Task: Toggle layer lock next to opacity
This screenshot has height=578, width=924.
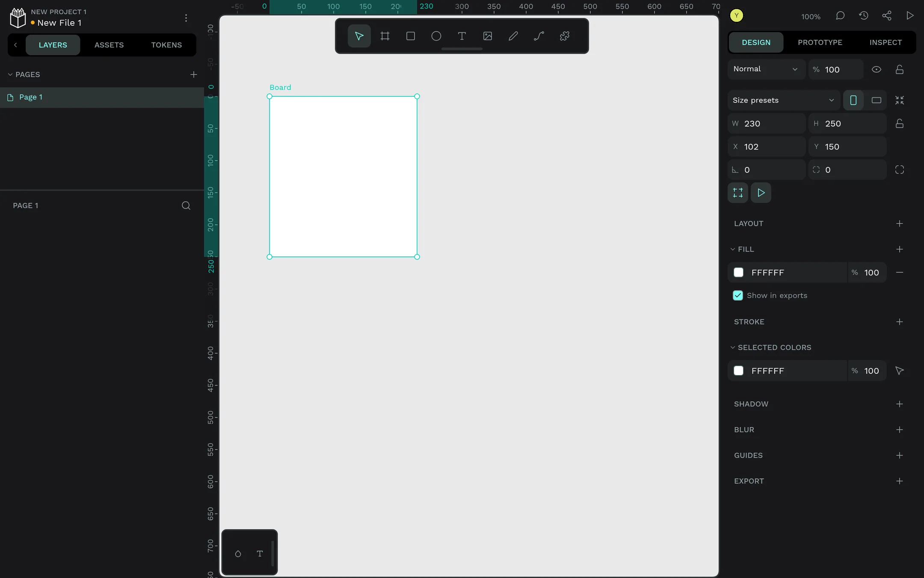Action: (899, 69)
